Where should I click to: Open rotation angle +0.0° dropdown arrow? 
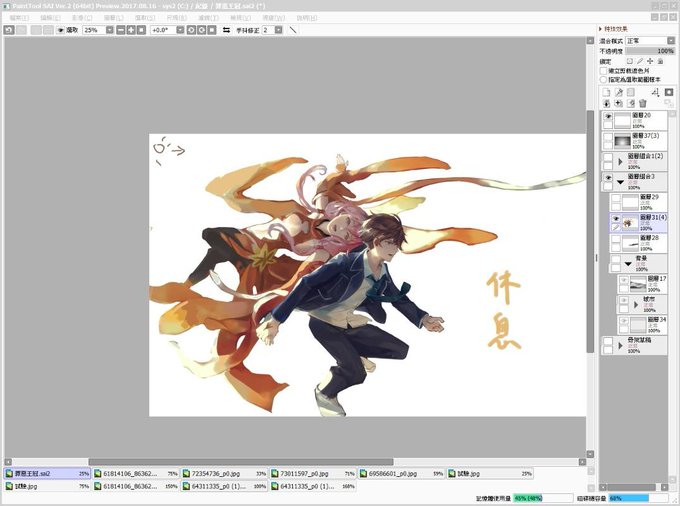point(180,30)
